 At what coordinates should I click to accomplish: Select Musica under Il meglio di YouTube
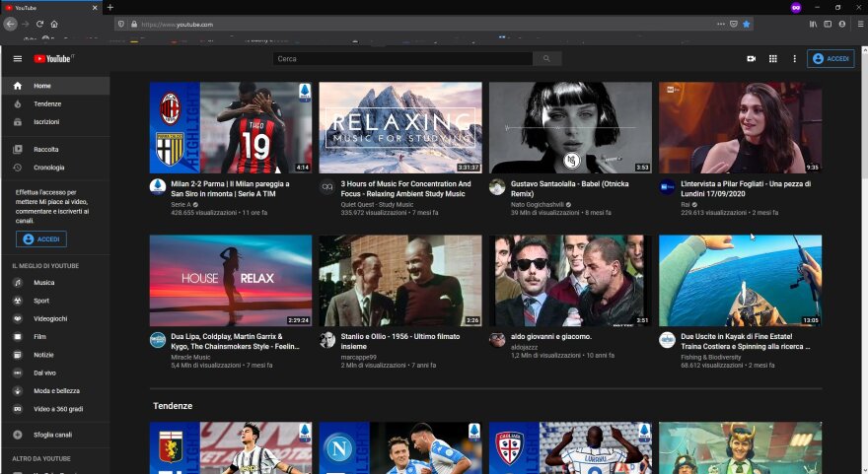(x=44, y=283)
